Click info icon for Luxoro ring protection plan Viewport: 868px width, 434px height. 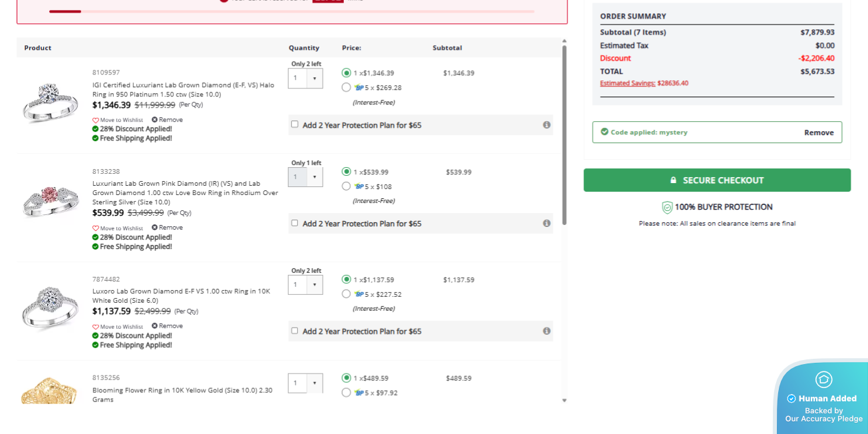point(546,331)
